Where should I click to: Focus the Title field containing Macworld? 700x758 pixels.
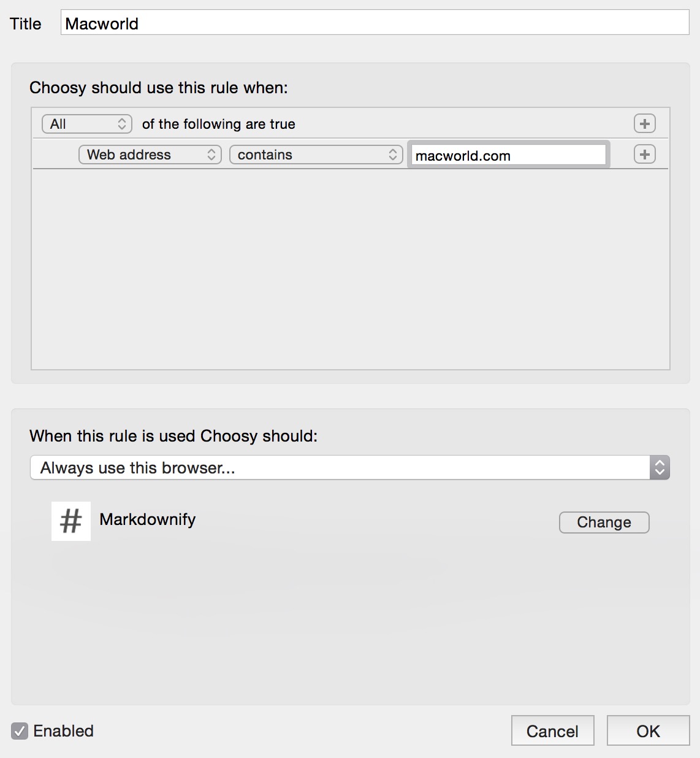pyautogui.click(x=375, y=23)
